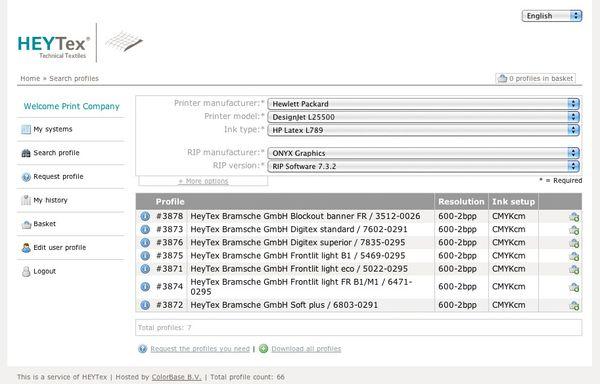Add Digitex superior profile to basket
Screen dimensions: 600x384
(574, 243)
